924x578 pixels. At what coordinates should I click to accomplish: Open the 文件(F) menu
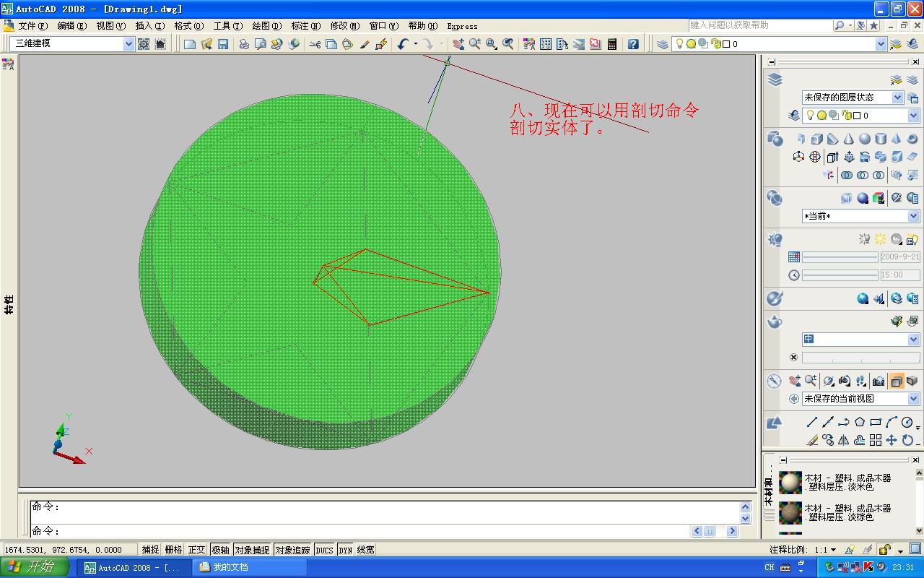coord(32,26)
